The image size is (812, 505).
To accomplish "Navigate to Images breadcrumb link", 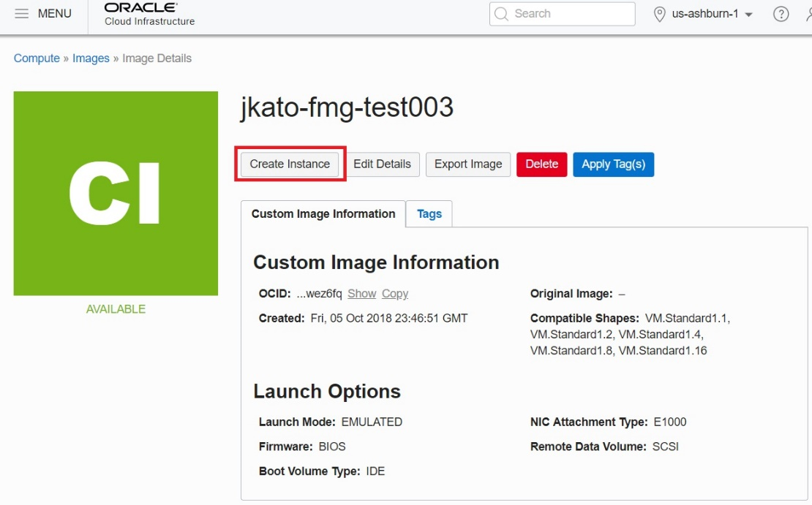I will [91, 58].
